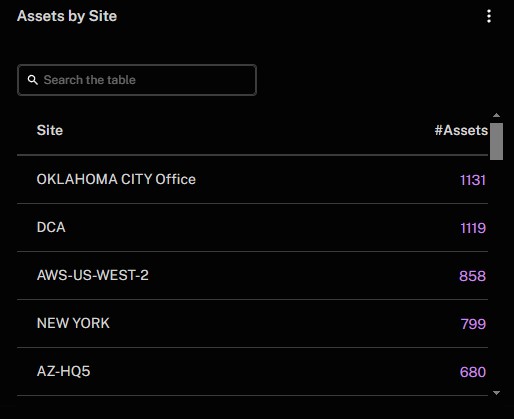Screen dimensions: 514x419
Task: Select the AWS-US-WEST-2 site row
Action: pyautogui.click(x=252, y=275)
